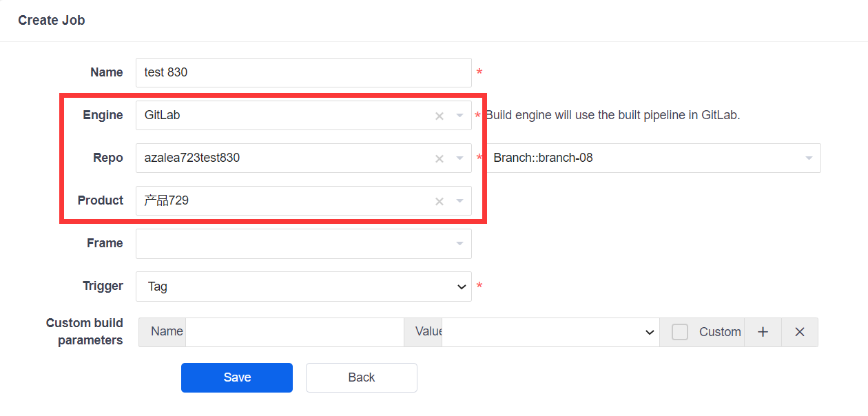Open the Repo dropdown arrow
This screenshot has width=868, height=416.
(459, 158)
